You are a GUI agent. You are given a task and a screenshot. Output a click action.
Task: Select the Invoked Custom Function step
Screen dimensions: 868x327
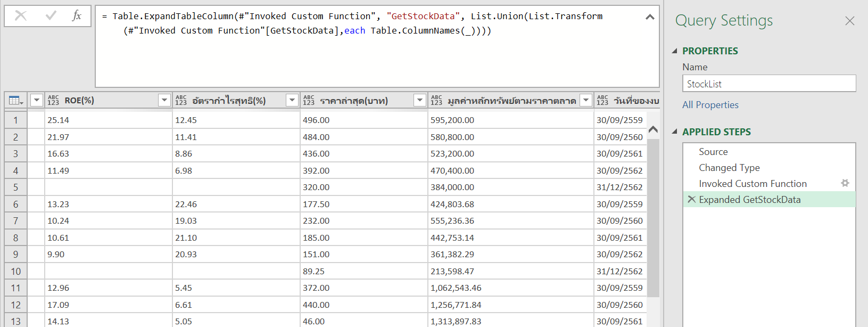tap(769, 184)
